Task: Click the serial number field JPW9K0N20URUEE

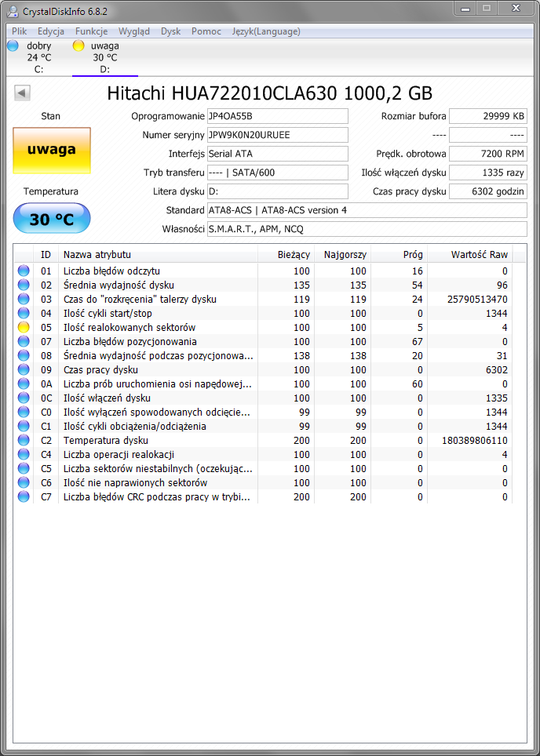Action: click(x=278, y=135)
